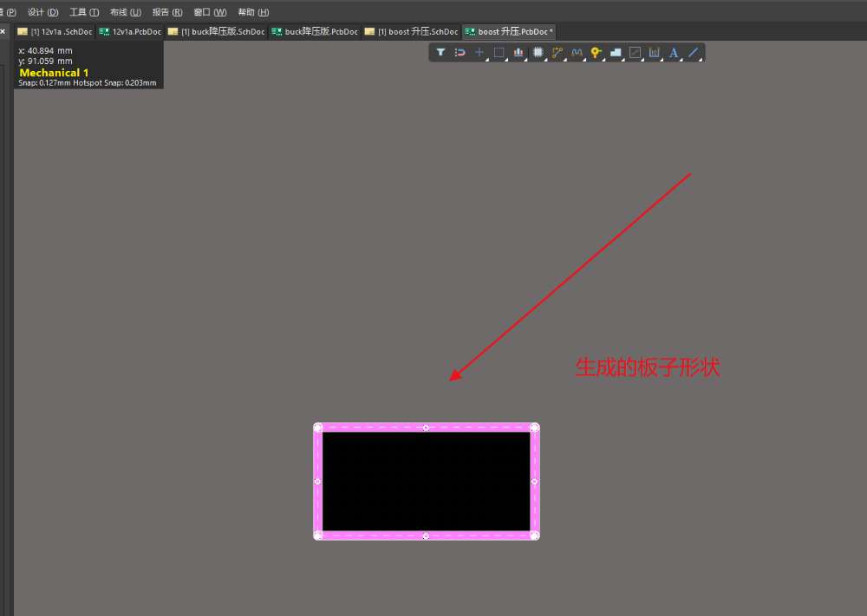Click the right-edge midpoint handle of board outline
This screenshot has height=616, width=867.
click(534, 482)
